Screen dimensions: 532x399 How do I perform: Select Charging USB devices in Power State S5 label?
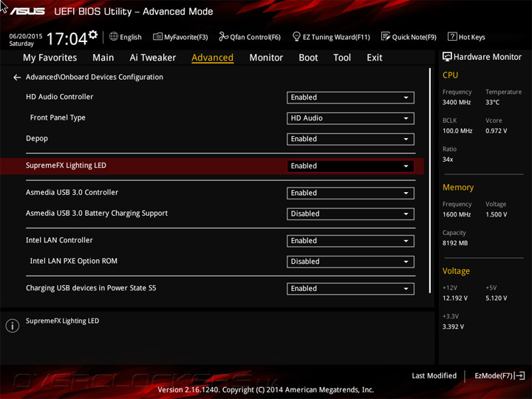pyautogui.click(x=91, y=288)
